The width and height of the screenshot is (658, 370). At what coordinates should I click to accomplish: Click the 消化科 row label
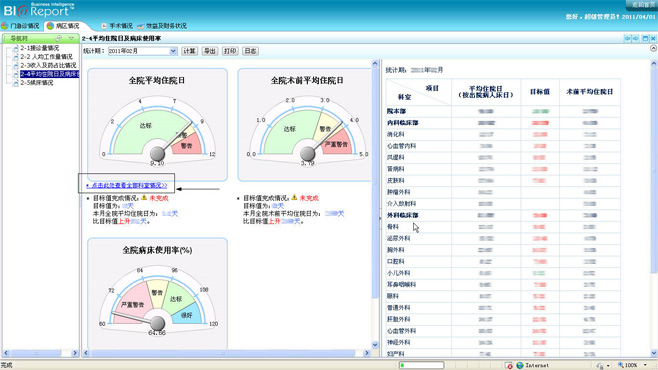tap(395, 134)
